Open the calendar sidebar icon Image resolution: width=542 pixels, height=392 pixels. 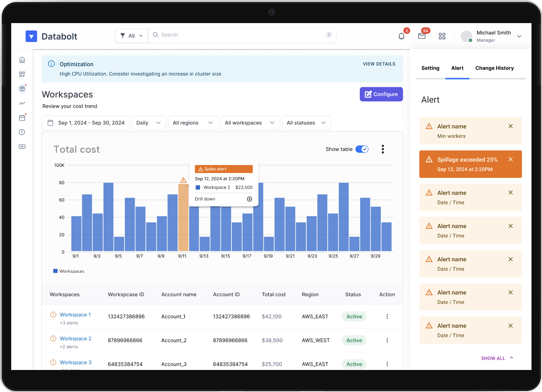point(22,118)
